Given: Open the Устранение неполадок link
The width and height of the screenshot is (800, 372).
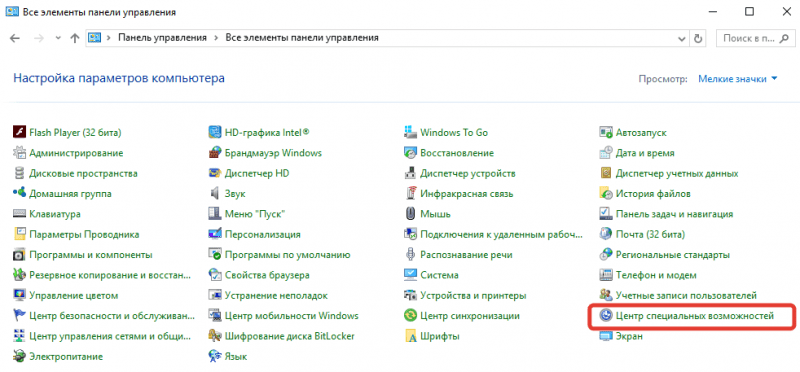Looking at the screenshot, I should pyautogui.click(x=277, y=295).
